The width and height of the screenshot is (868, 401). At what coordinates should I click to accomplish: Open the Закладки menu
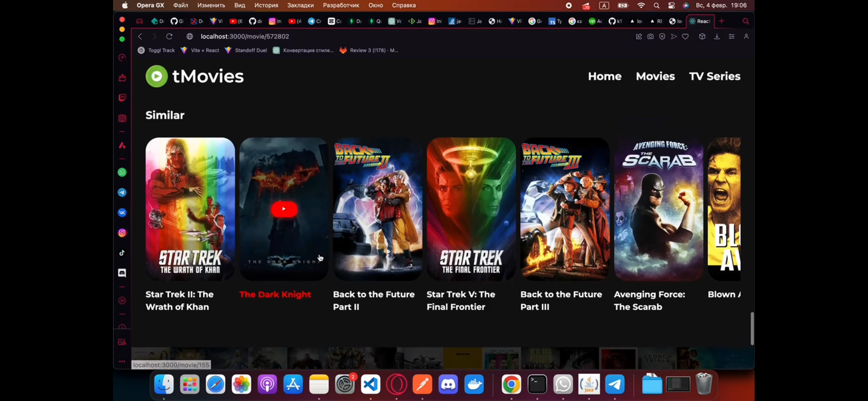[300, 5]
